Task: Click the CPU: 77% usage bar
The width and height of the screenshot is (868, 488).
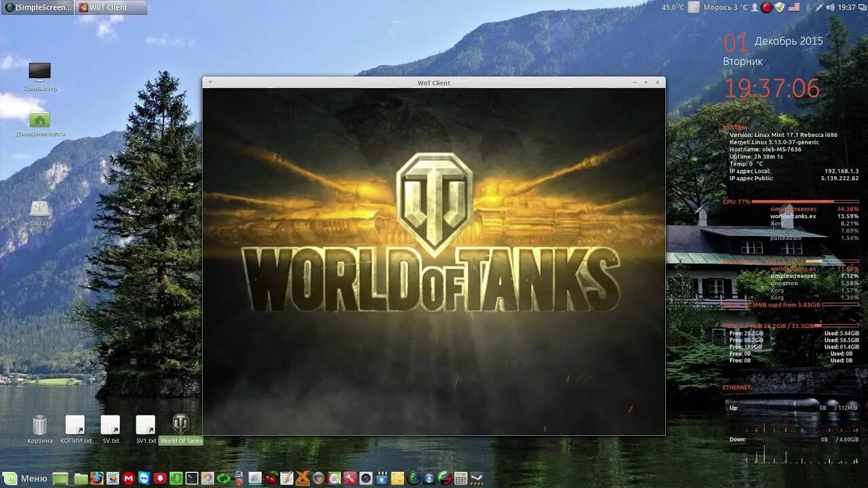Action: [x=805, y=201]
